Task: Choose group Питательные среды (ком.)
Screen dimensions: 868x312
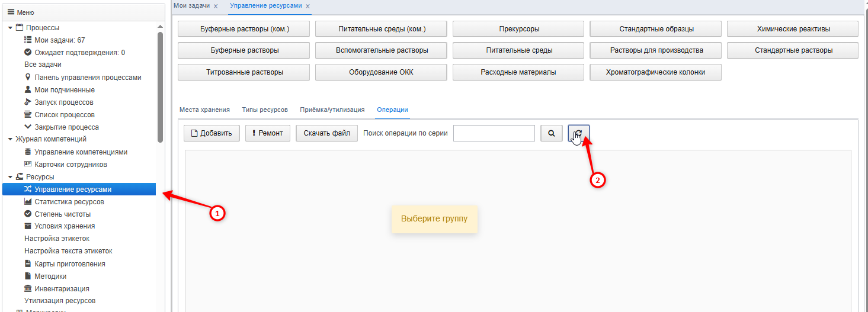Action: [382, 29]
